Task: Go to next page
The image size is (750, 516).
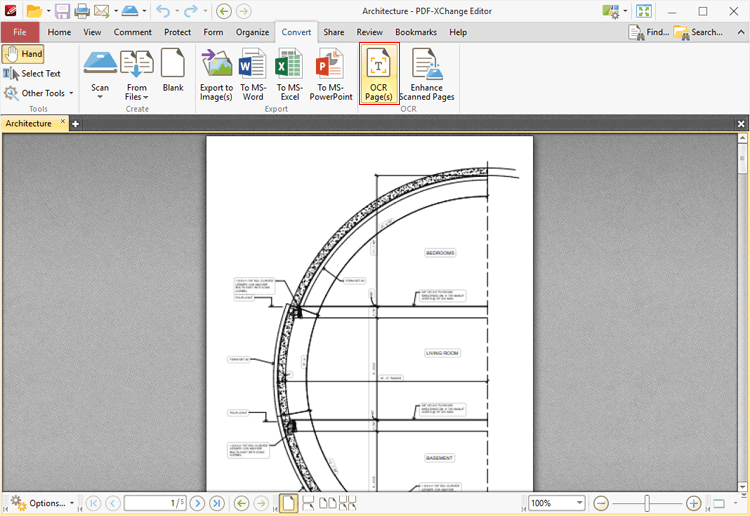Action: click(197, 503)
